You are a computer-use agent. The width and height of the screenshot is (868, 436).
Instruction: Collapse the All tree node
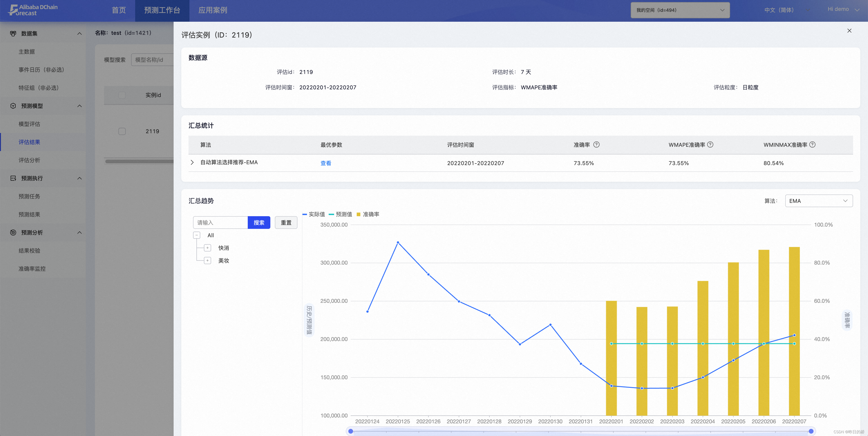[197, 235]
